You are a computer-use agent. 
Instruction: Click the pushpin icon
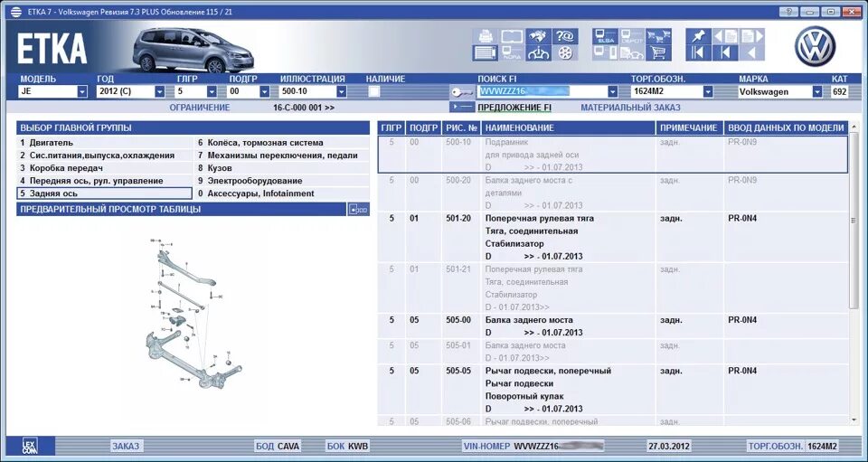699,36
